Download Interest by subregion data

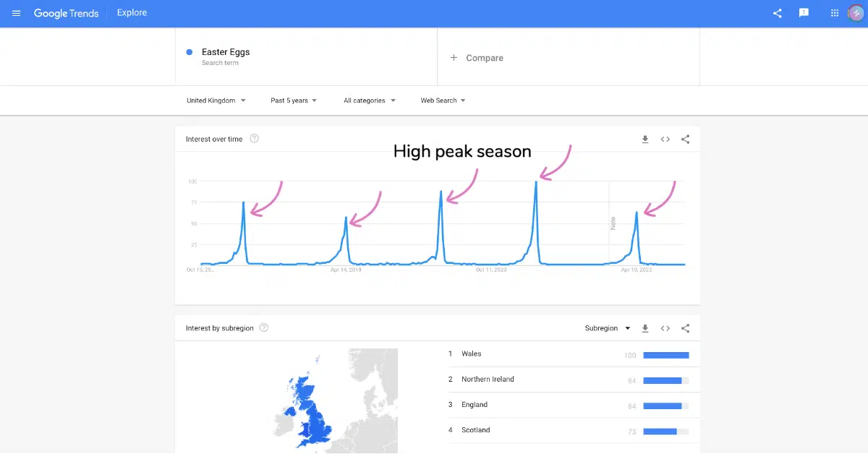[645, 328]
